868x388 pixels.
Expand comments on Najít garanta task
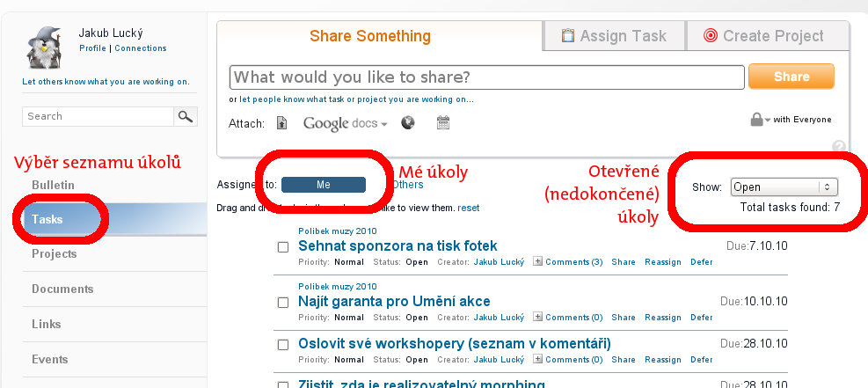click(538, 318)
